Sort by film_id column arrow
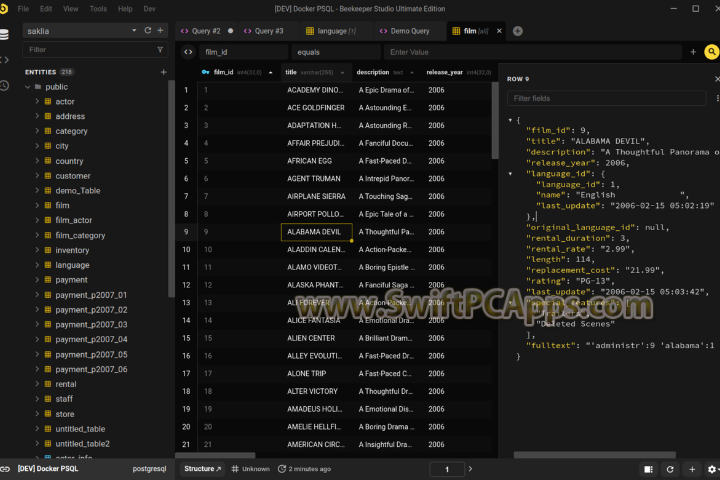Viewport: 720px width, 480px height. [270, 73]
